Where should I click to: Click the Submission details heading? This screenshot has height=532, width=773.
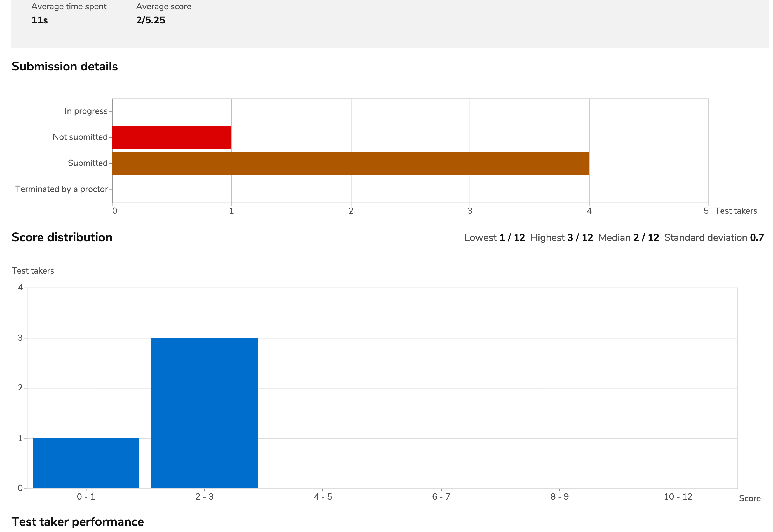pyautogui.click(x=65, y=66)
